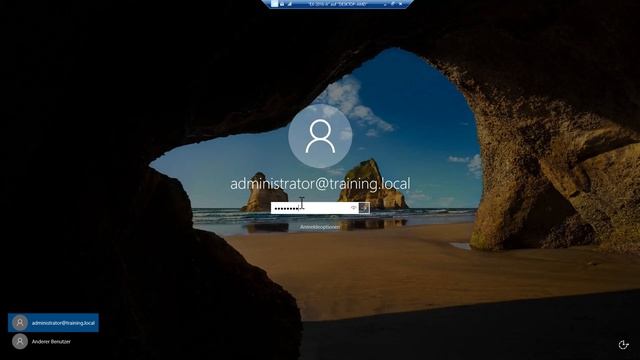Image resolution: width=640 pixels, height=360 pixels.
Task: Click the pin icon on the connection bar
Action: coord(274,4)
